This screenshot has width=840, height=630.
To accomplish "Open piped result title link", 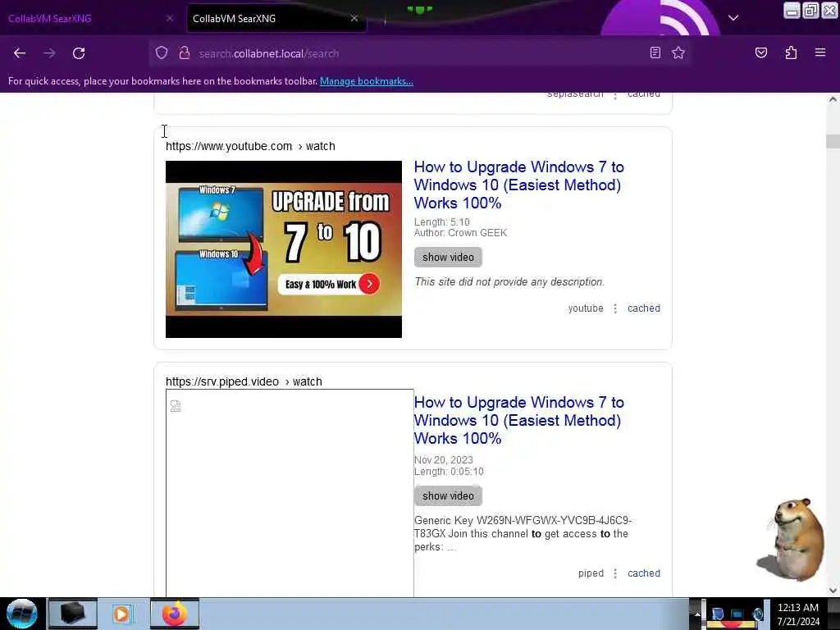I will click(x=518, y=420).
